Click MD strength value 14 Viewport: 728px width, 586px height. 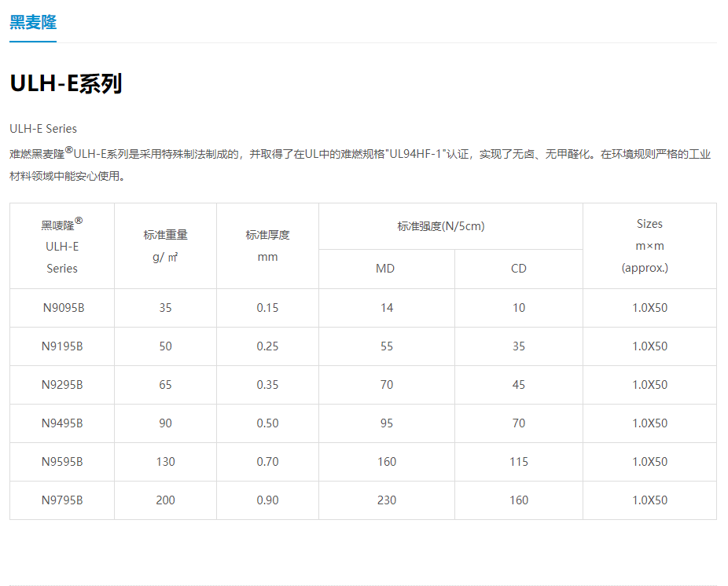click(387, 308)
